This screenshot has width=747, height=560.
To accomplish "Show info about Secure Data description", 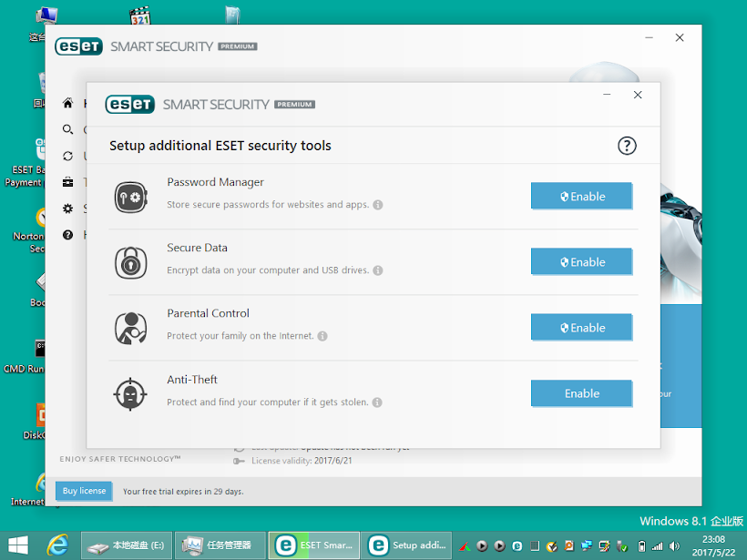I will tap(378, 270).
